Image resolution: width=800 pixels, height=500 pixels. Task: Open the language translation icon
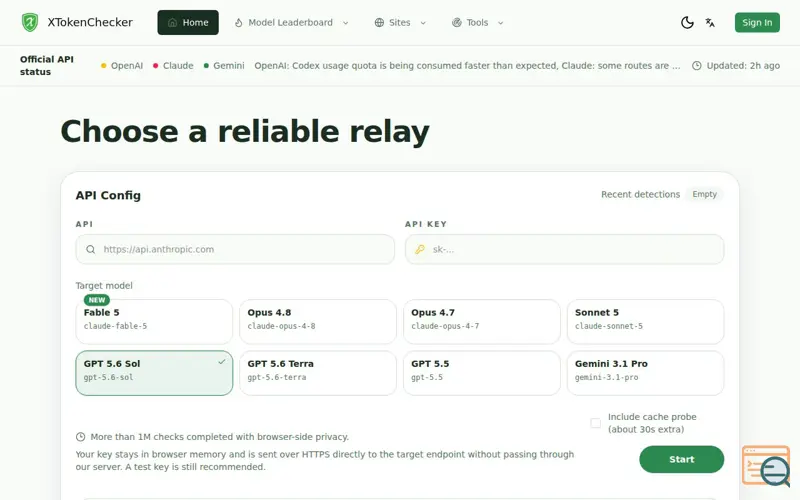(710, 22)
